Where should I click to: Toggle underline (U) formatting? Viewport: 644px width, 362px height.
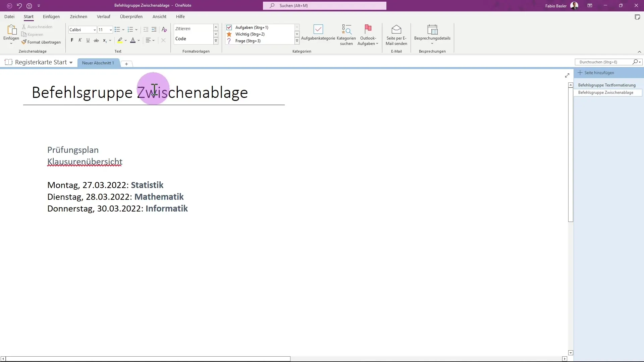click(x=88, y=40)
